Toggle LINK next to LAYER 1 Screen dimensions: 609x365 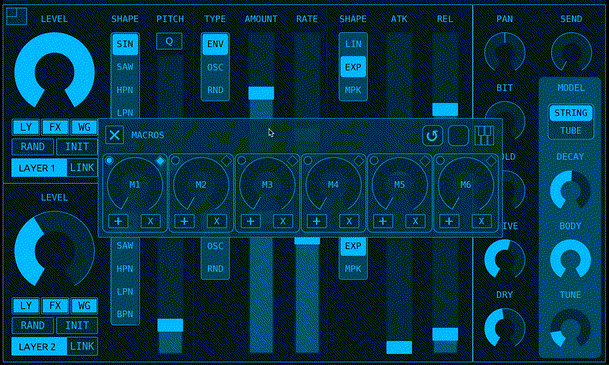pyautogui.click(x=82, y=168)
